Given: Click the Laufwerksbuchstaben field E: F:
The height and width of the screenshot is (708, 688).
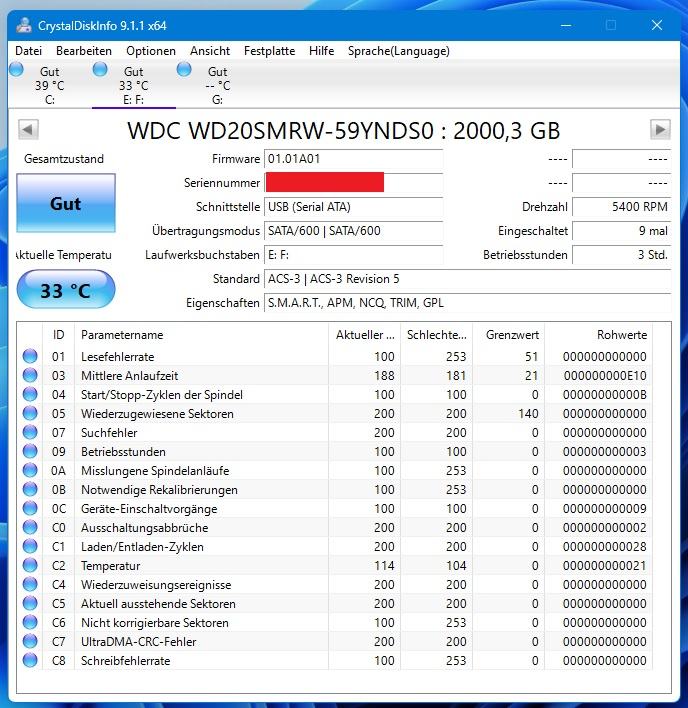Looking at the screenshot, I should coord(353,255).
